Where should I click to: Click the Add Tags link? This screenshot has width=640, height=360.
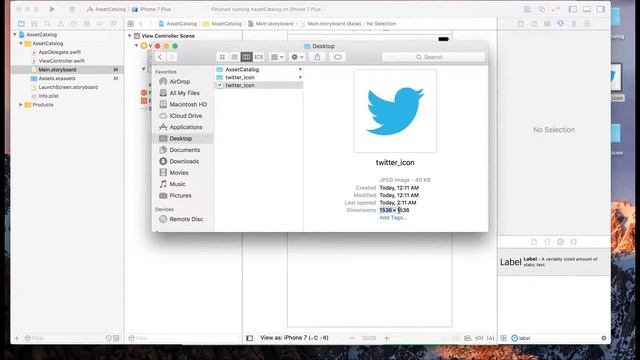(393, 218)
